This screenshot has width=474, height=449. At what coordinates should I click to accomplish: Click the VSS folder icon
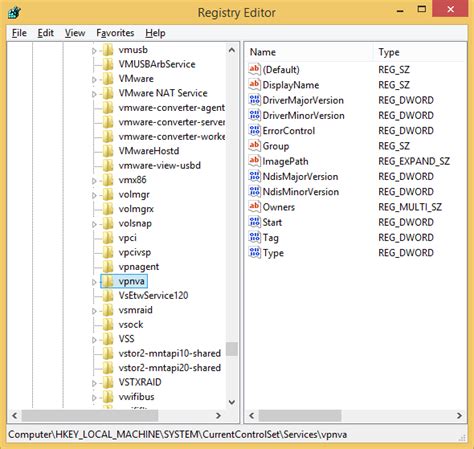pos(108,339)
